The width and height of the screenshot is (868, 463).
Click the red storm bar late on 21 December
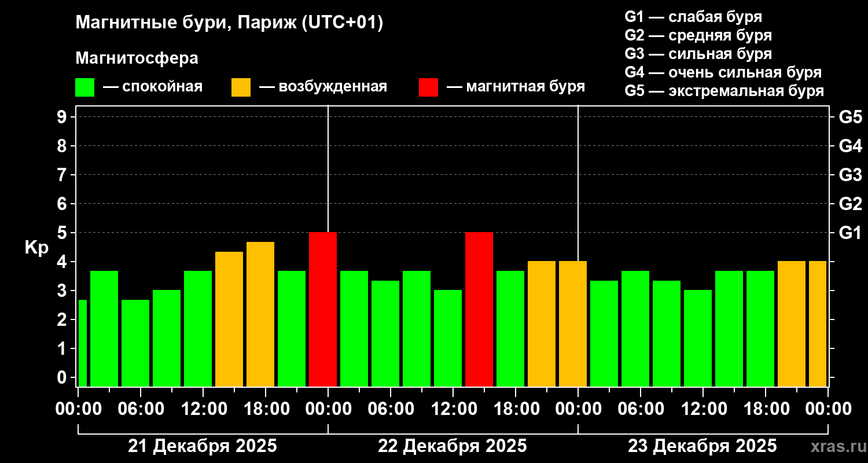coord(323,310)
